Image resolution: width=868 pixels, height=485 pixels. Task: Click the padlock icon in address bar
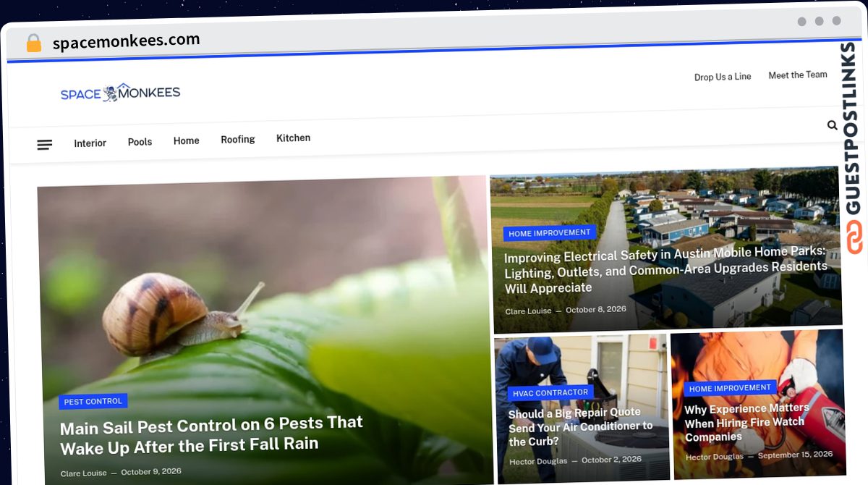tap(33, 43)
